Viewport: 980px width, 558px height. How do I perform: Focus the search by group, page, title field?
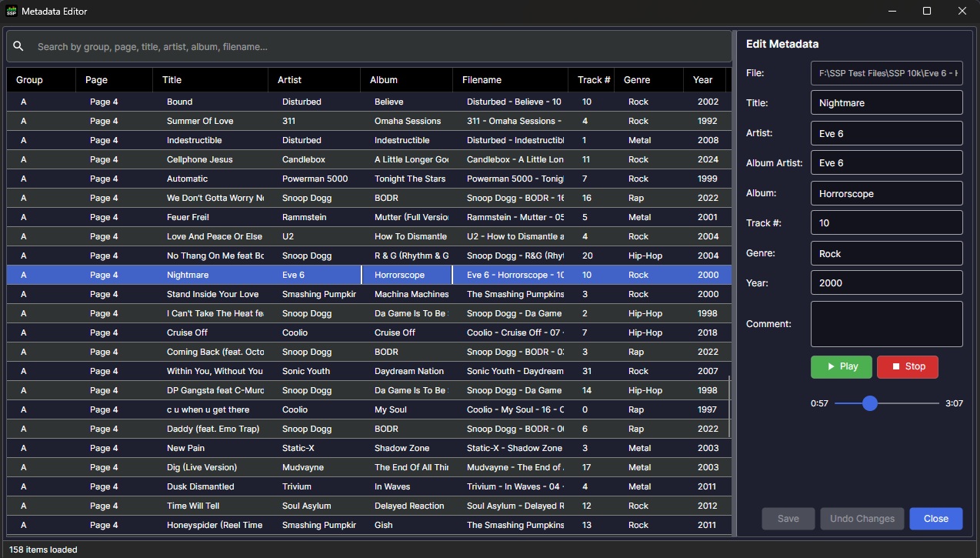[369, 46]
